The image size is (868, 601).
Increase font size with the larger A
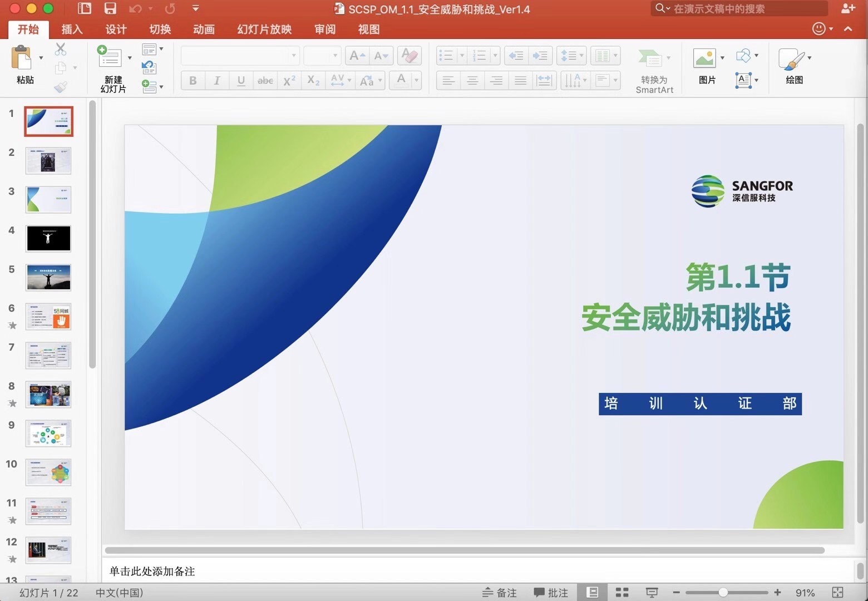pos(357,56)
